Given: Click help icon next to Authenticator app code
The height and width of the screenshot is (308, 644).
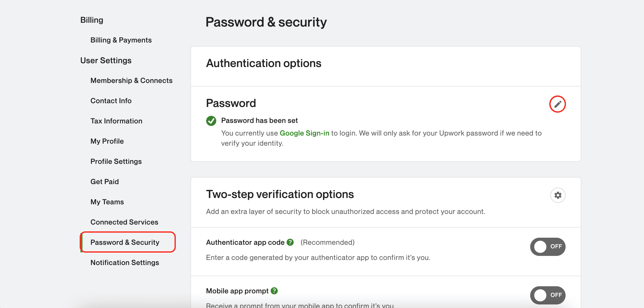Looking at the screenshot, I should coord(290,242).
